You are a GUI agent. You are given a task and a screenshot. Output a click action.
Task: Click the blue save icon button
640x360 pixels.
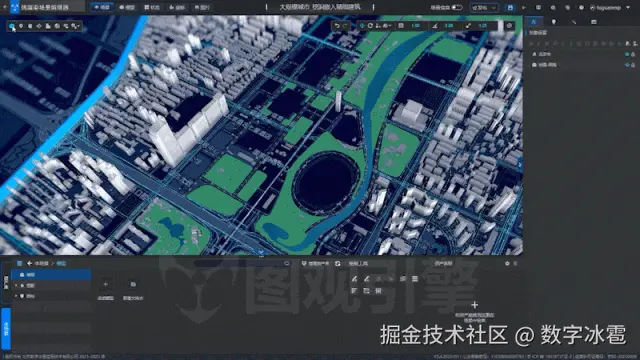coord(510,7)
